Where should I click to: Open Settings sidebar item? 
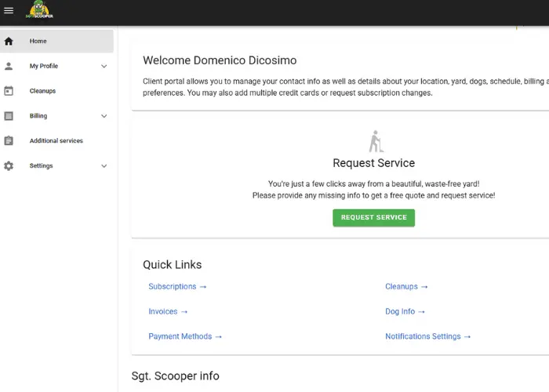(56, 166)
